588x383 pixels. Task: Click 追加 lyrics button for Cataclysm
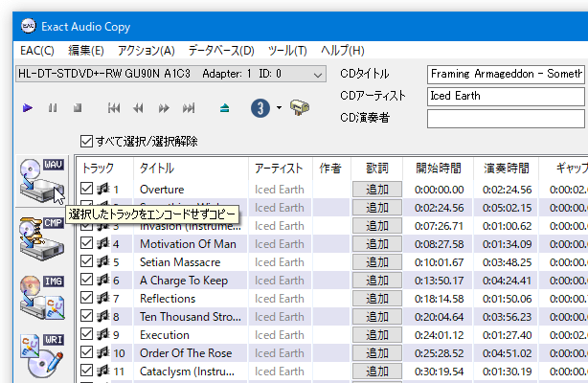(377, 372)
